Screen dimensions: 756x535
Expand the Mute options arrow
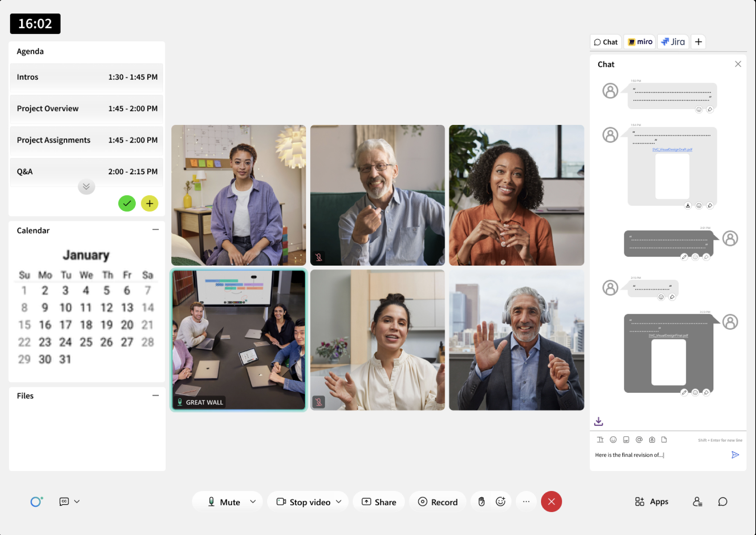[253, 502]
